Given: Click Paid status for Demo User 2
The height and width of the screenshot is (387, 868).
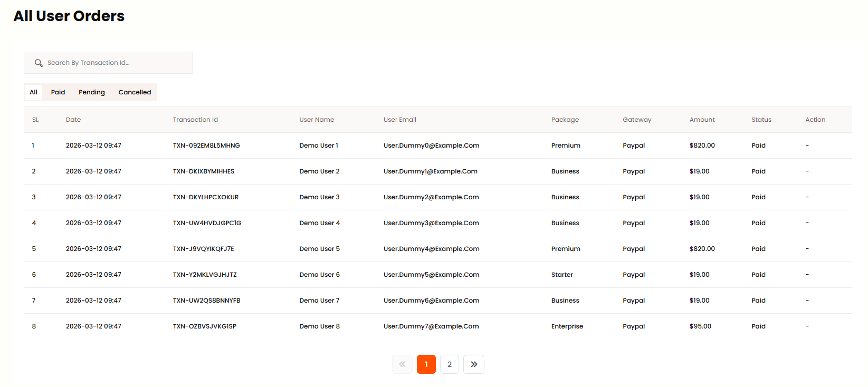Looking at the screenshot, I should [x=758, y=171].
